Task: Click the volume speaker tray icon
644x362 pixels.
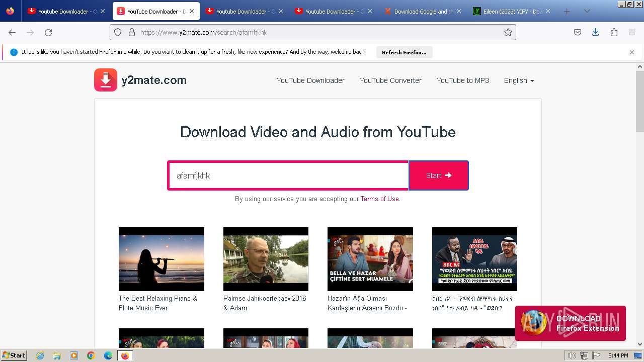Action: pyautogui.click(x=572, y=355)
